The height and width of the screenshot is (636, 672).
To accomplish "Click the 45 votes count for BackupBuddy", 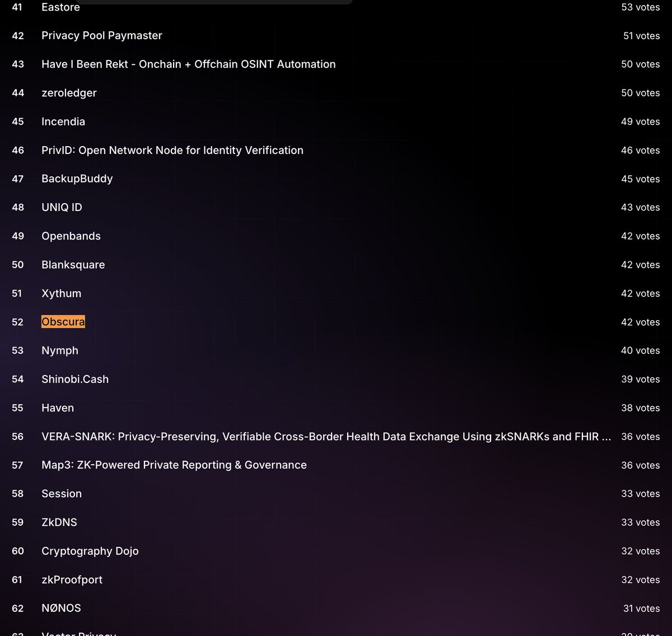I will (x=641, y=179).
